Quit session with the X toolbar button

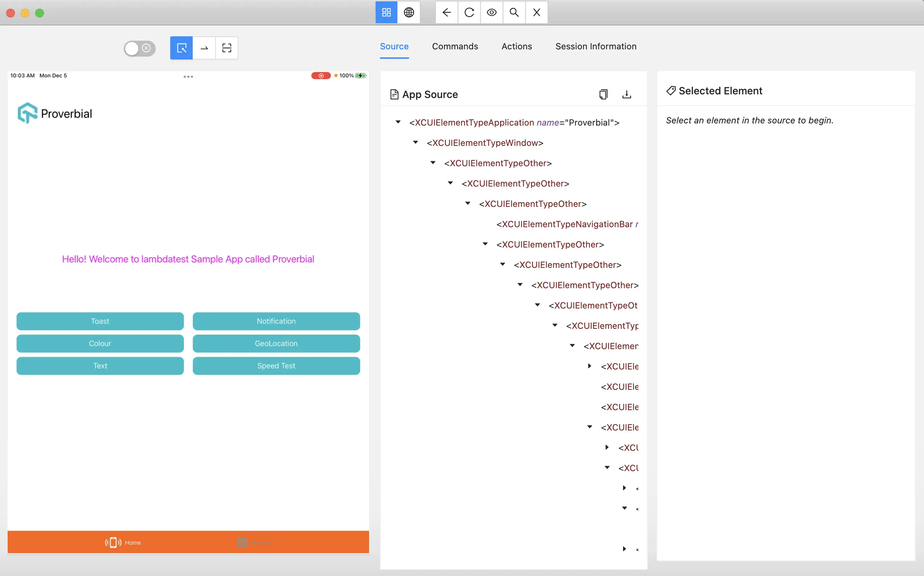click(x=536, y=13)
